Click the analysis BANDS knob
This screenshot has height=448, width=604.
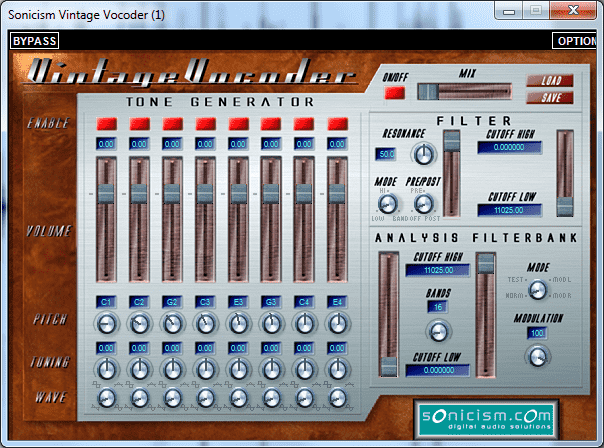pos(438,331)
